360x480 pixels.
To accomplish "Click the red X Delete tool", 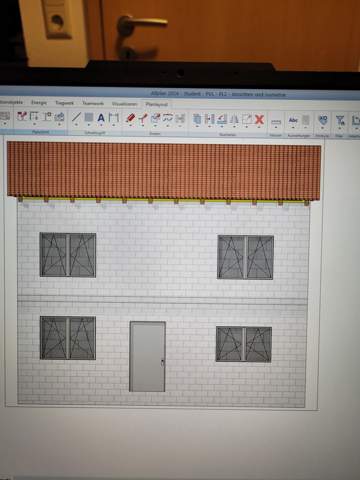I will (259, 119).
